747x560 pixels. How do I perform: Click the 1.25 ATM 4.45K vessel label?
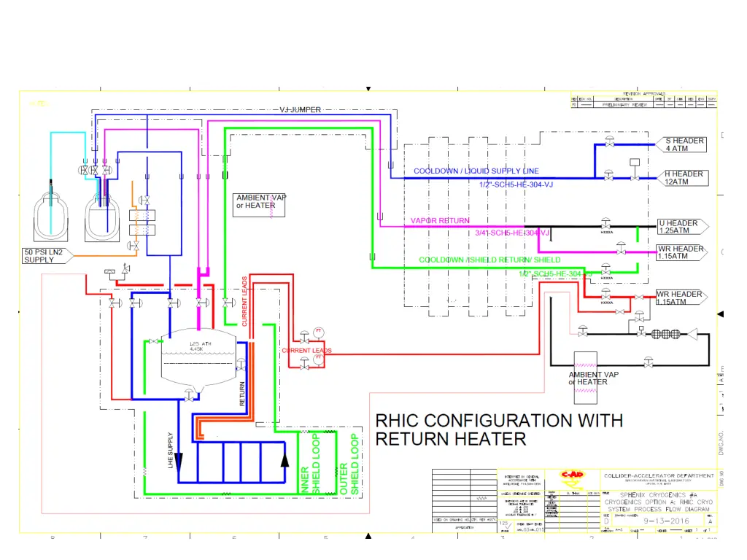click(x=199, y=346)
